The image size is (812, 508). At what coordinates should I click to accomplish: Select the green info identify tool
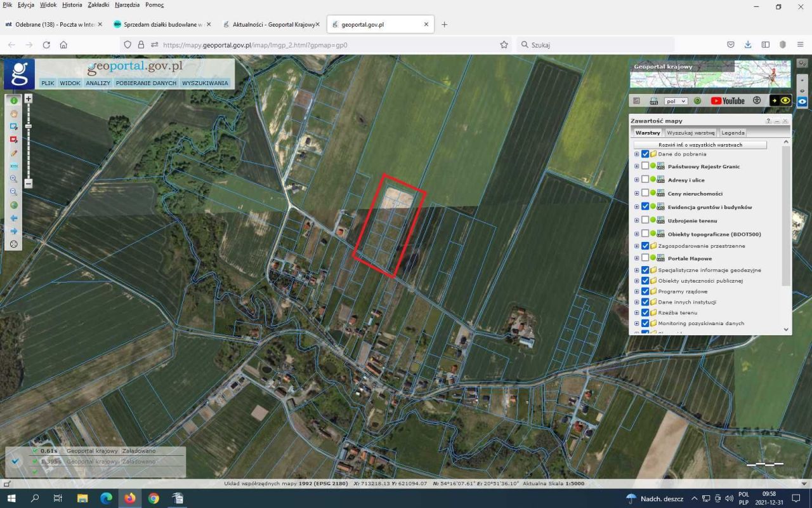coord(13,100)
